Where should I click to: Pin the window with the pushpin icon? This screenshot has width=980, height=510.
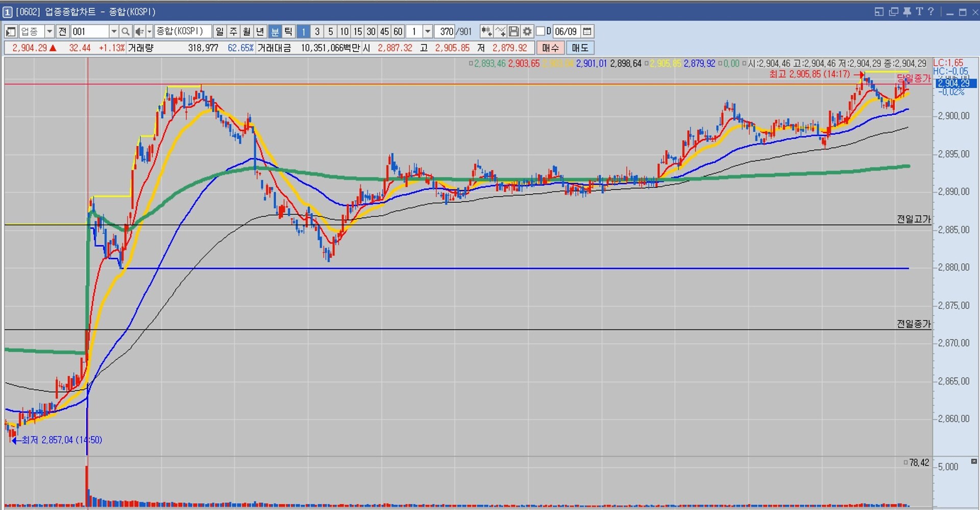[907, 12]
